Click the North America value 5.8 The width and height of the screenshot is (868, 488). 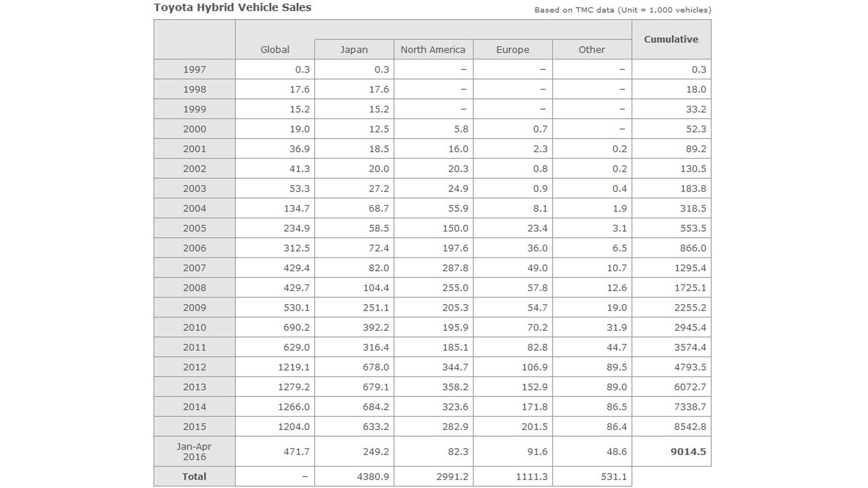pyautogui.click(x=461, y=129)
